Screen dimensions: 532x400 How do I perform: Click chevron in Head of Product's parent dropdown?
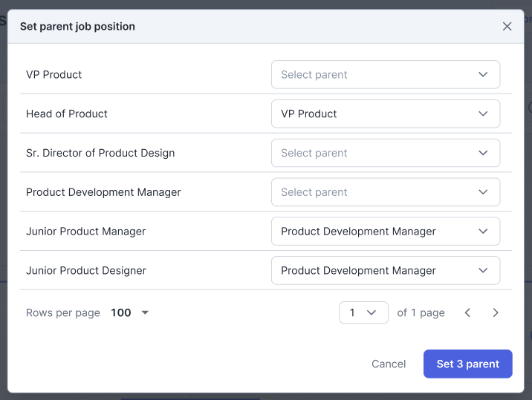[x=483, y=114]
